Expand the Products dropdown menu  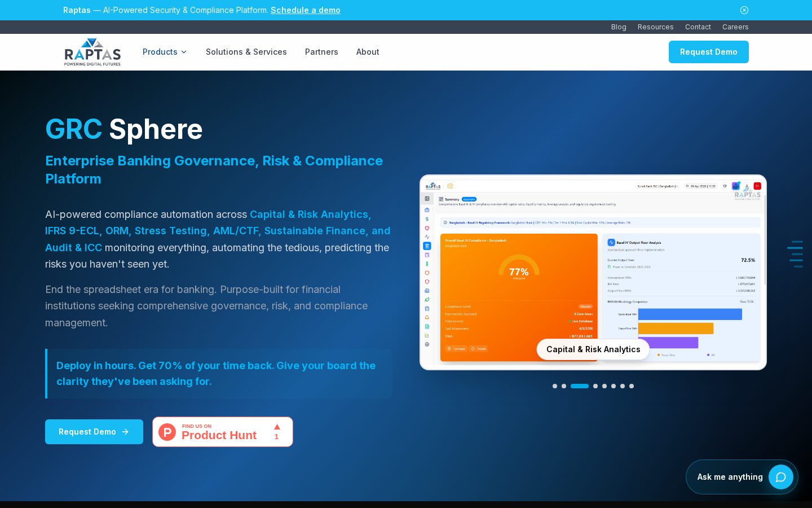tap(165, 52)
